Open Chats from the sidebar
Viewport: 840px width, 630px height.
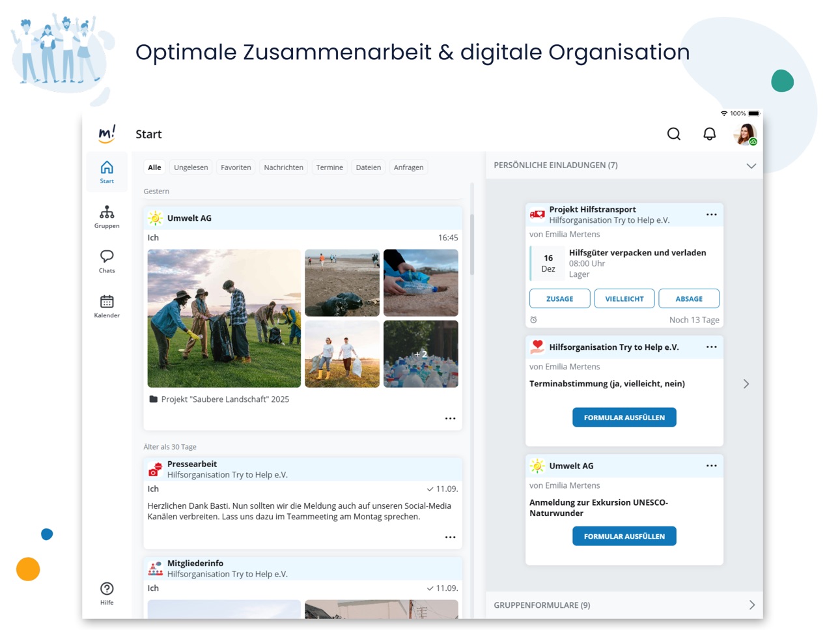[x=107, y=261]
